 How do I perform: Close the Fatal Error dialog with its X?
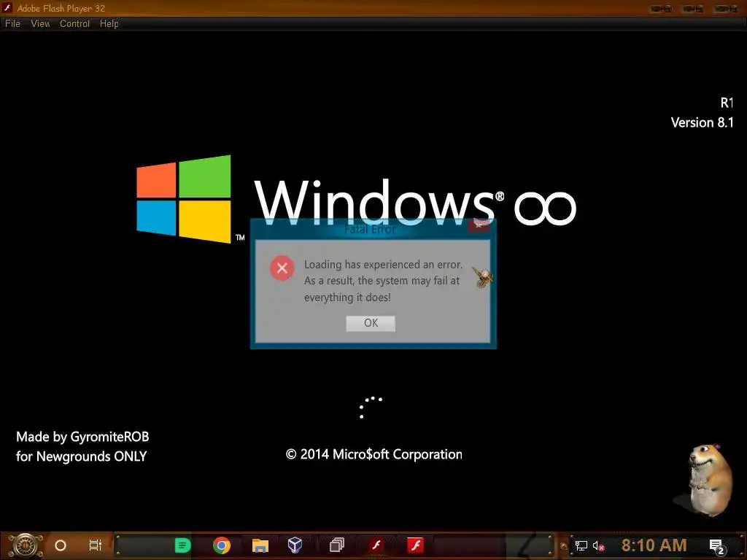479,225
